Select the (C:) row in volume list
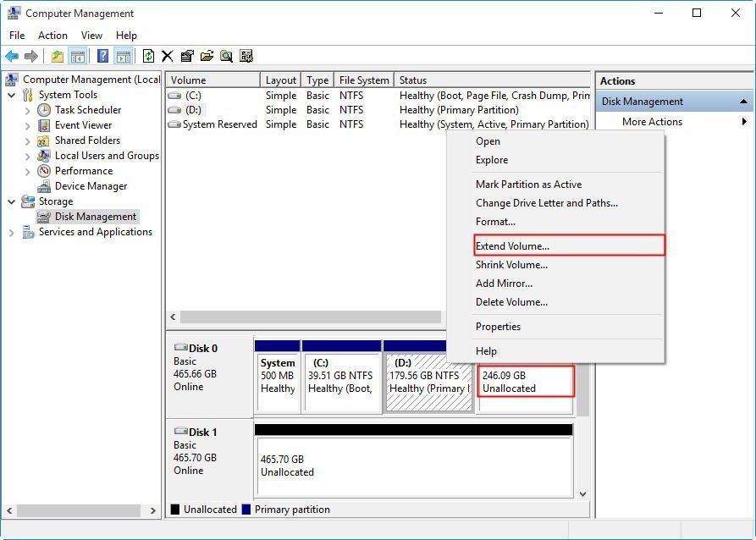756x540 pixels. pyautogui.click(x=378, y=96)
